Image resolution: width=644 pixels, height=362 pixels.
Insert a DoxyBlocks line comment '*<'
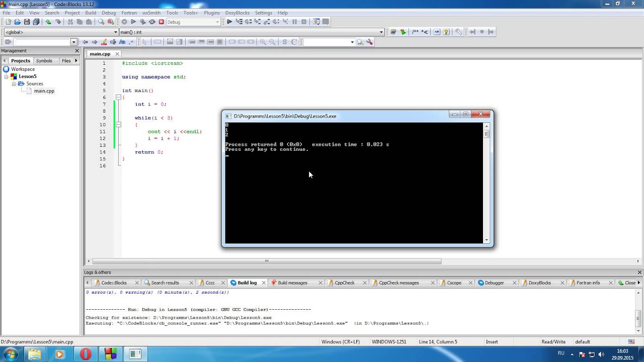[x=425, y=32]
